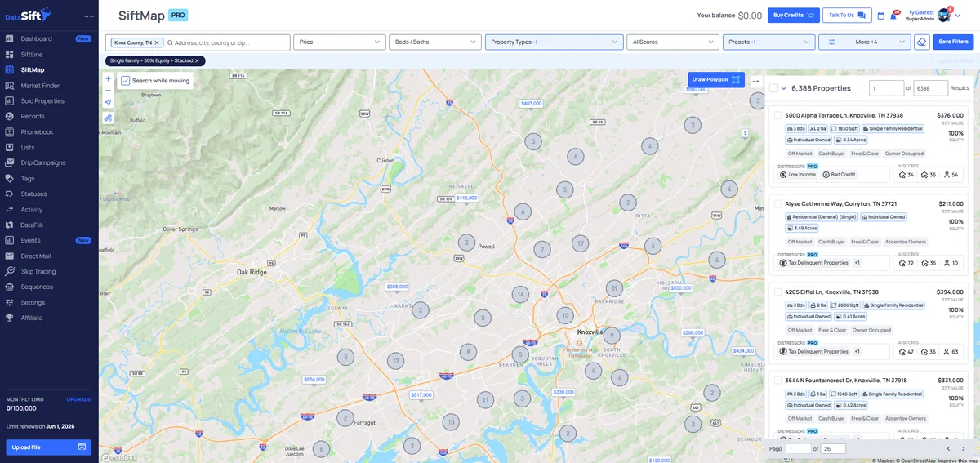
Task: Open the More +4 filters dropdown
Action: point(864,42)
